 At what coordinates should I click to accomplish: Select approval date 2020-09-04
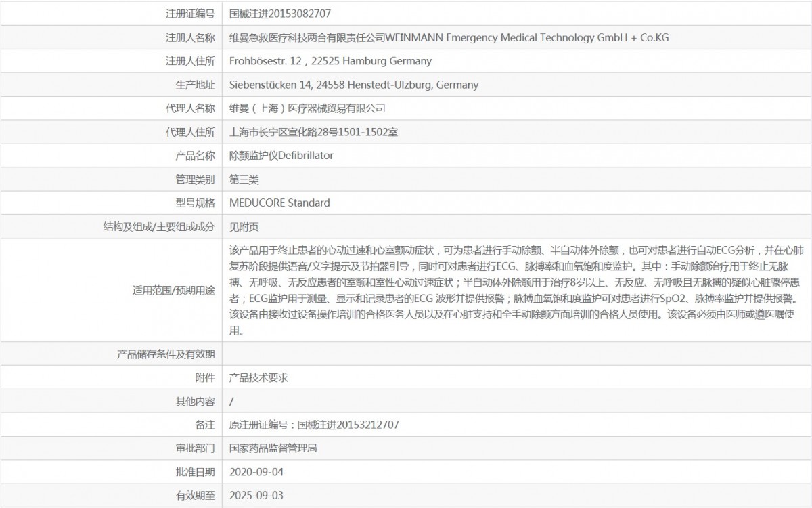(x=256, y=471)
